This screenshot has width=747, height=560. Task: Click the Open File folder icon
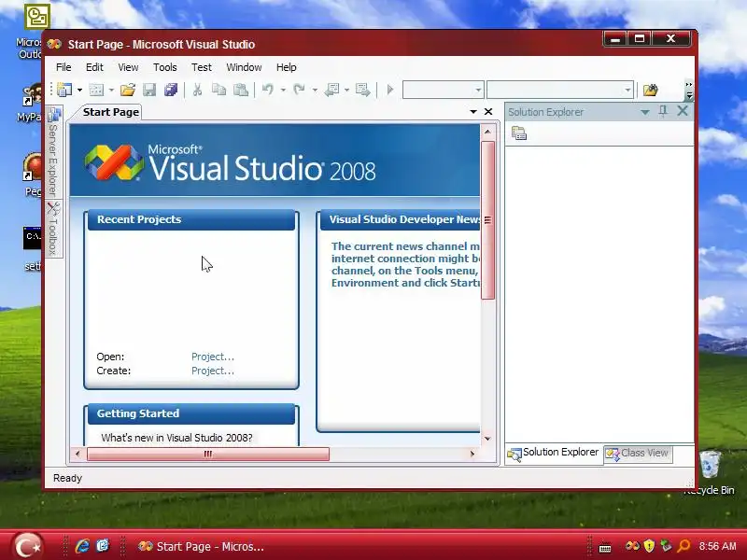click(128, 90)
